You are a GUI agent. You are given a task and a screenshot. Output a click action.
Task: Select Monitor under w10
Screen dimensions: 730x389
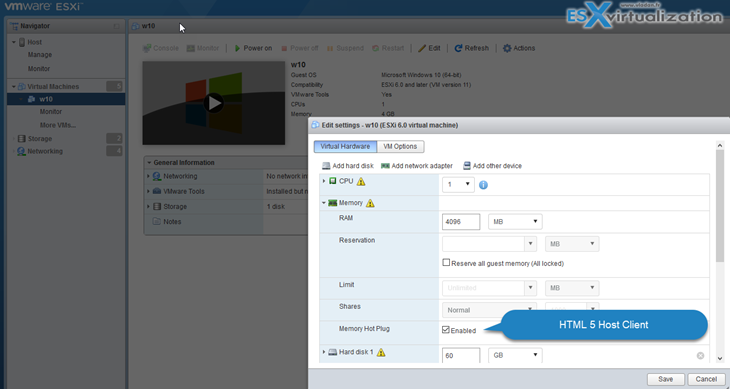pyautogui.click(x=51, y=112)
